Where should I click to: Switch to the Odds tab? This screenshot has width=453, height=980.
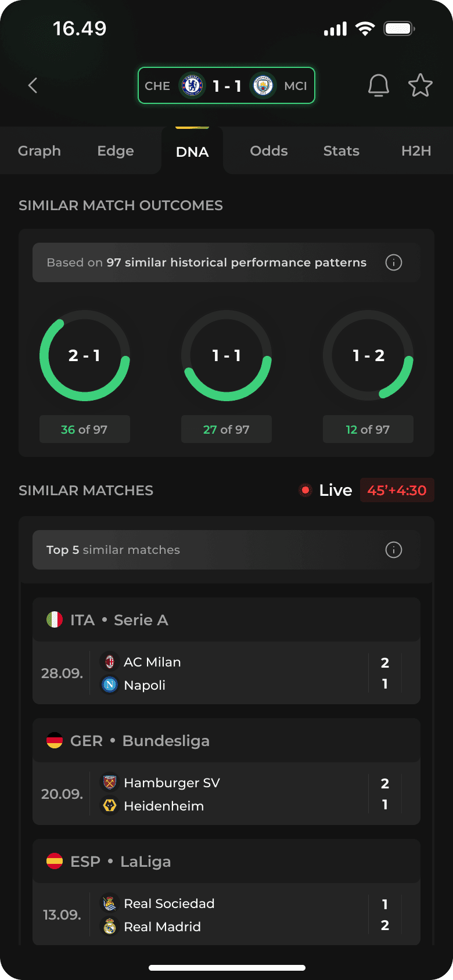coord(268,150)
